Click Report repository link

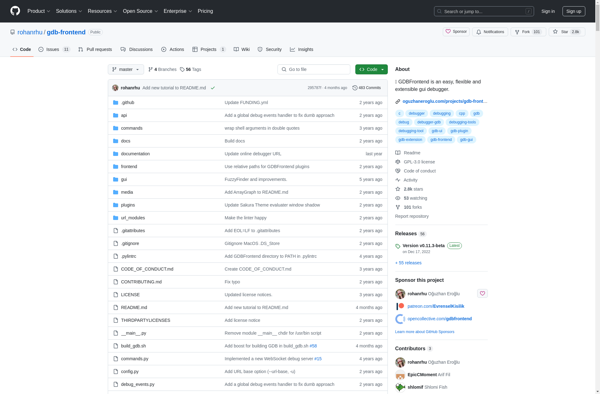point(412,216)
